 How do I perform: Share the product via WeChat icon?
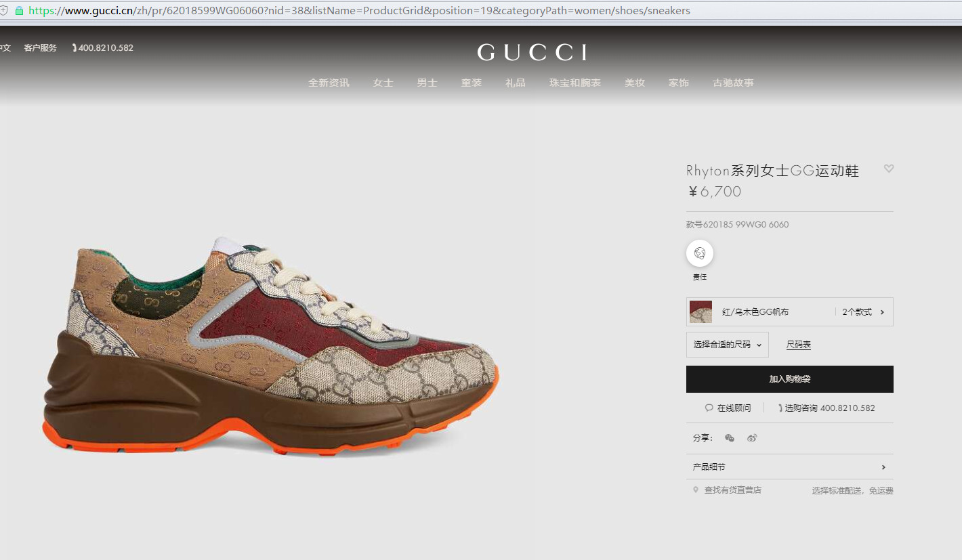pyautogui.click(x=730, y=438)
